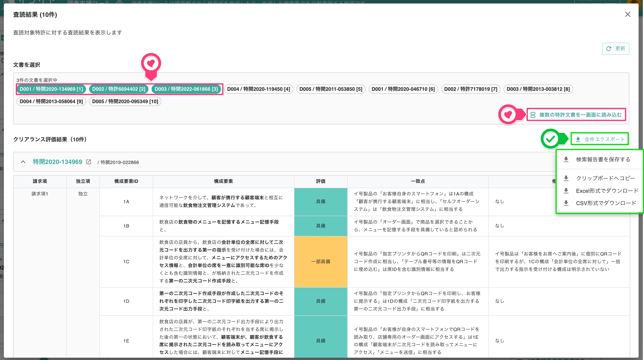This screenshot has height=360, width=644.
Task: Collapse the 特開2020-134969 result section chevron
Action: pyautogui.click(x=23, y=162)
